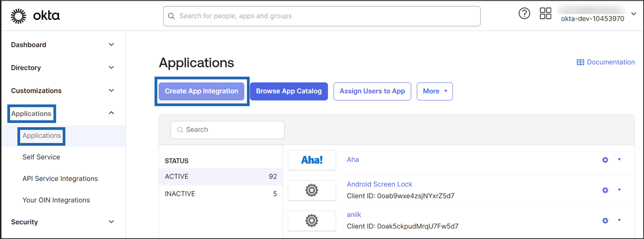This screenshot has height=239, width=644.
Task: Open the Aha application link
Action: coord(353,160)
